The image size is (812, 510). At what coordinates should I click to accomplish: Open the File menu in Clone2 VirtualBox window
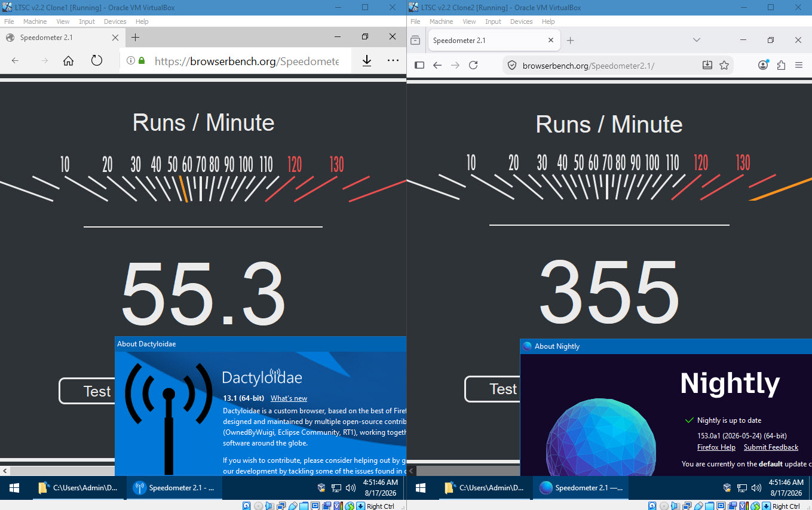(x=415, y=21)
